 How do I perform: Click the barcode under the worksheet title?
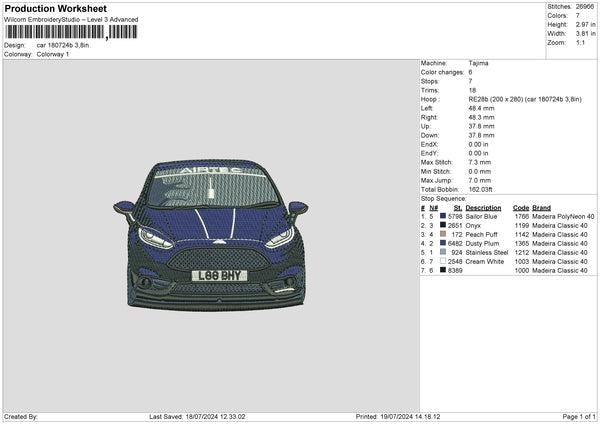click(x=71, y=32)
